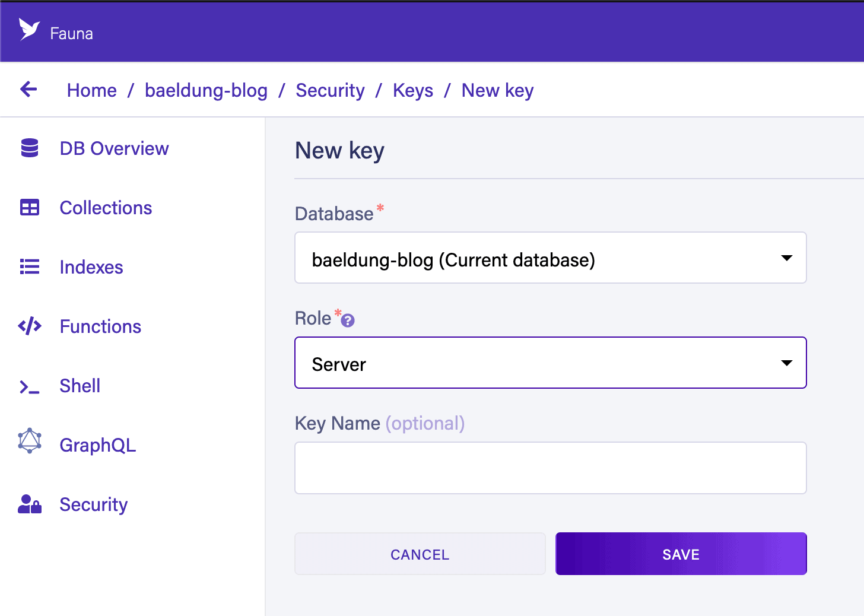
Task: Click the Fauna bird logo
Action: coord(29,29)
